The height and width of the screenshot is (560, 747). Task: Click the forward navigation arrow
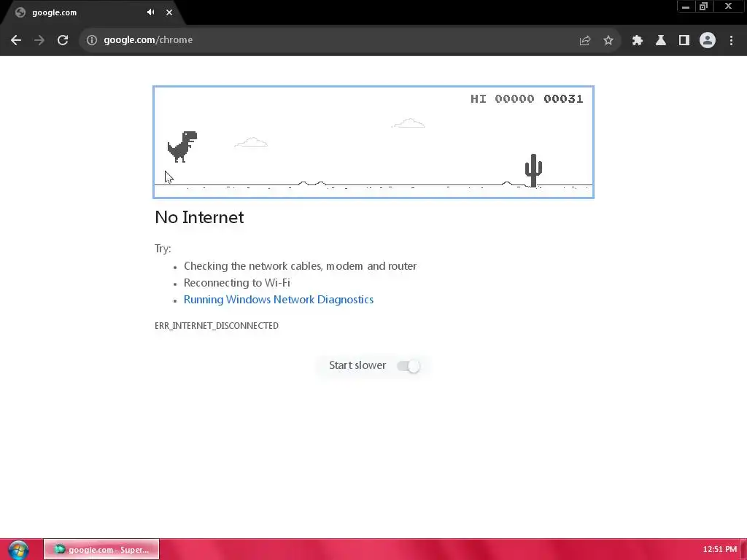pyautogui.click(x=39, y=40)
